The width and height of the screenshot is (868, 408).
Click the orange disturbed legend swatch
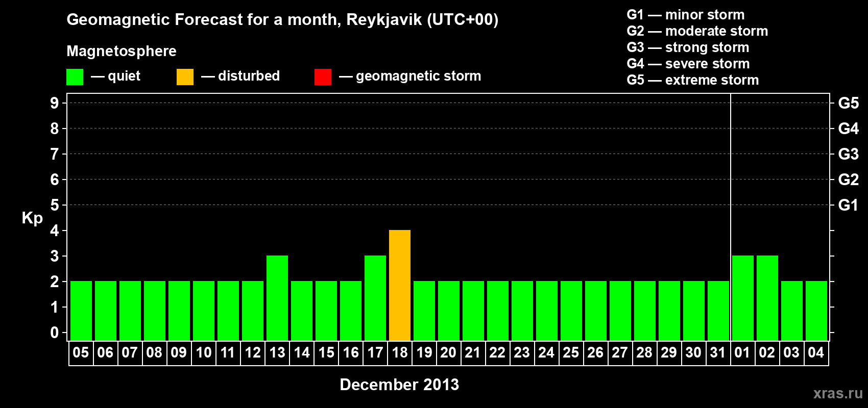185,77
